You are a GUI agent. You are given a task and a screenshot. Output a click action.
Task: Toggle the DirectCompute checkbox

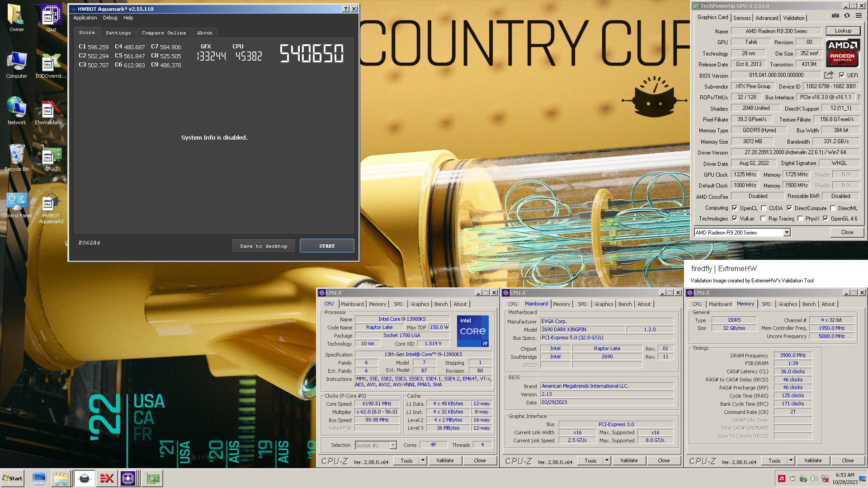pos(789,208)
